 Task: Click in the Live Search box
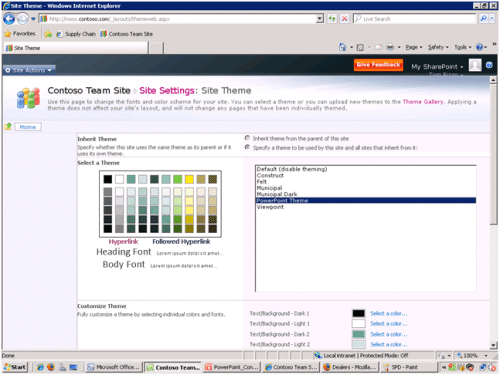414,19
